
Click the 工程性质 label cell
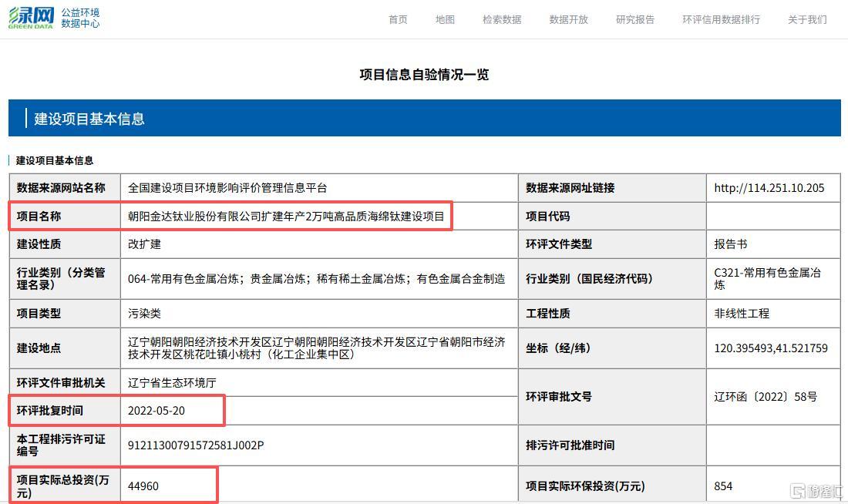coord(612,313)
